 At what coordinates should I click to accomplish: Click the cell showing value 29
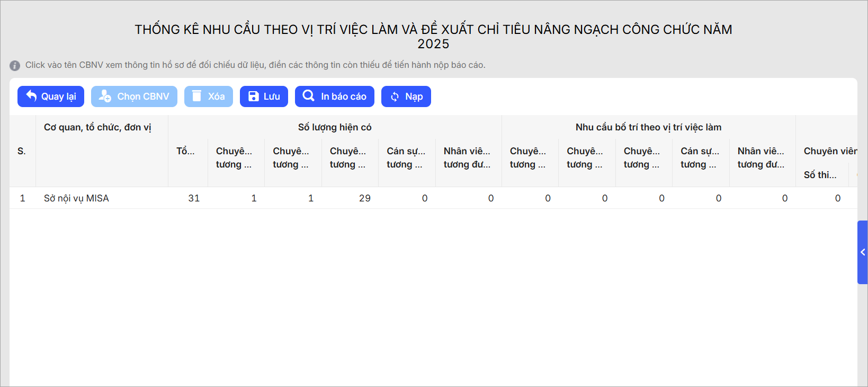(364, 198)
